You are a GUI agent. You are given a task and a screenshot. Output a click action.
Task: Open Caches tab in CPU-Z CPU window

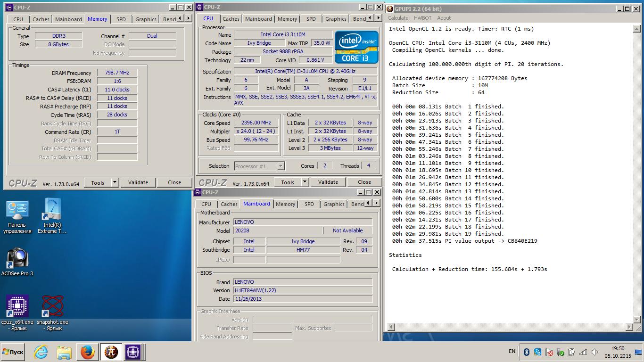(231, 18)
